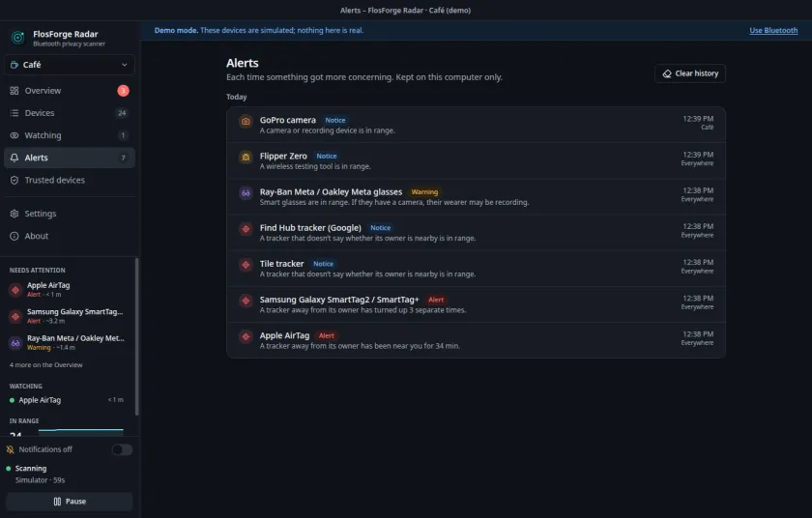Screen dimensions: 812x518
Task: Click the Samsung Galaxy SmartTag icon under Needs Attention
Action: point(15,316)
